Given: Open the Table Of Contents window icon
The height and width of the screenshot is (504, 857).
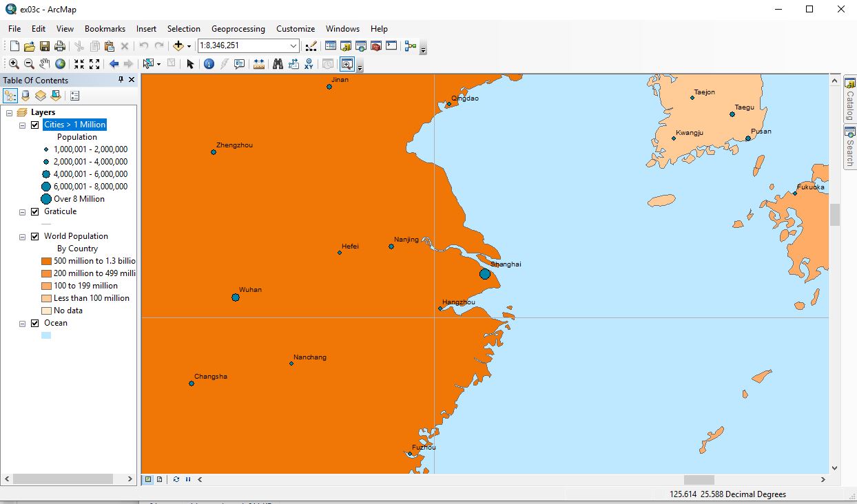Looking at the screenshot, I should [331, 46].
